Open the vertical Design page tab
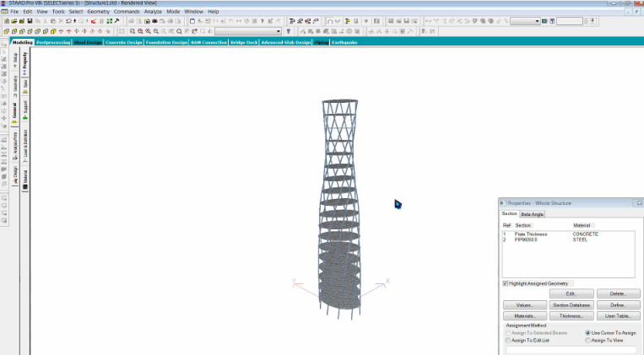Screen dimensions: 644x355 pos(15,174)
